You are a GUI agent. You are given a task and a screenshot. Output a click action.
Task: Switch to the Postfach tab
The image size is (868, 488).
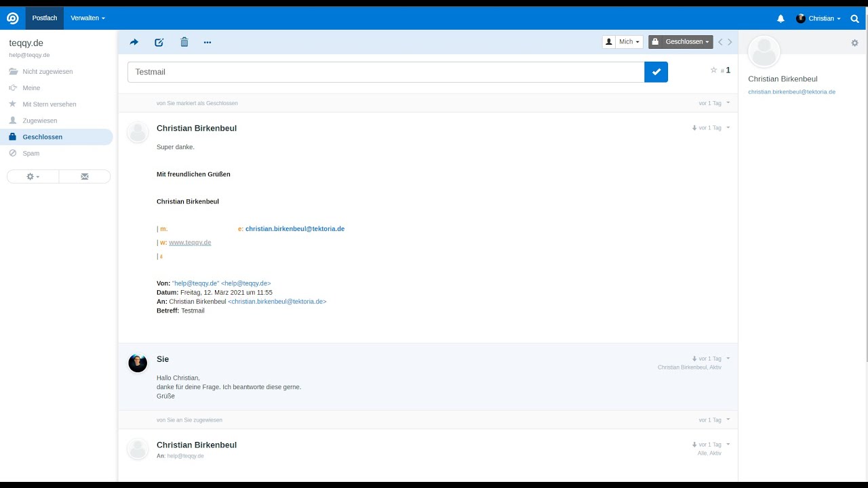click(45, 18)
